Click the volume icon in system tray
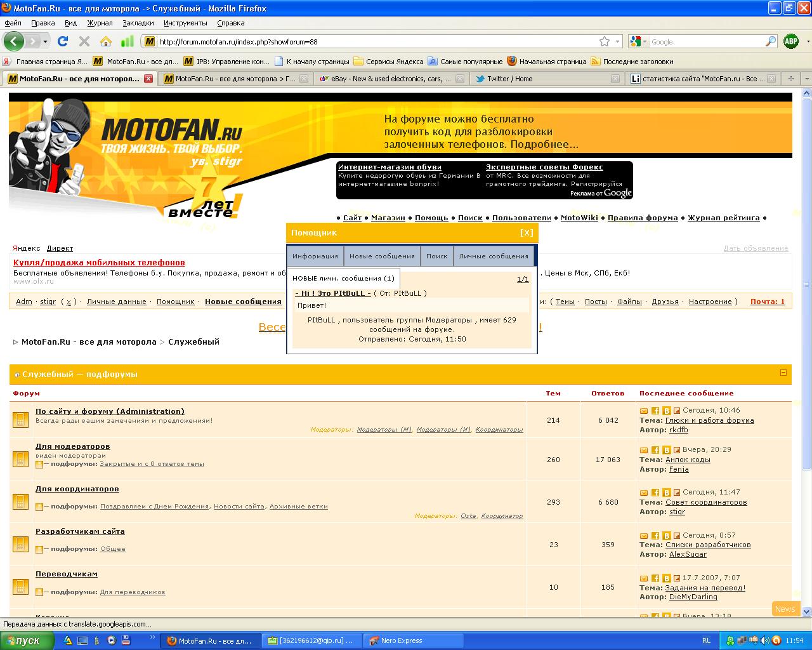 click(764, 640)
